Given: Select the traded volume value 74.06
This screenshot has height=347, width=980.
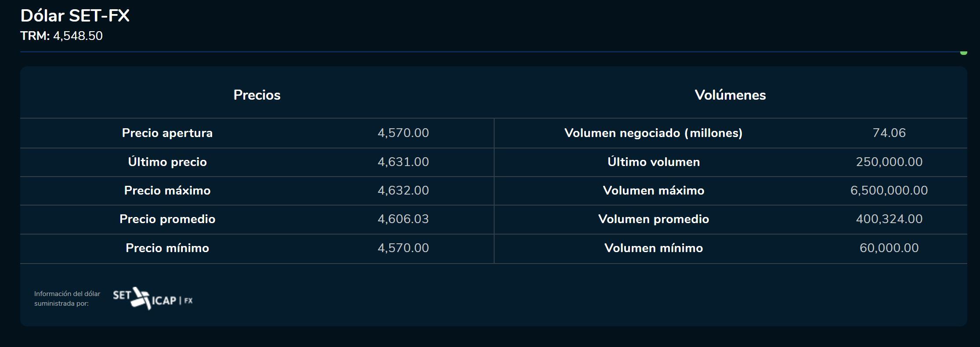Looking at the screenshot, I should (889, 133).
